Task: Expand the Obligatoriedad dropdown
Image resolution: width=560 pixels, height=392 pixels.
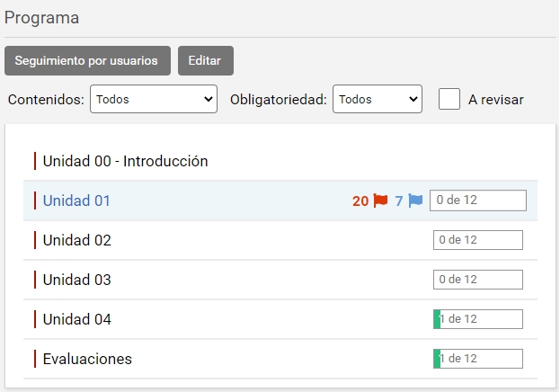Action: (377, 100)
